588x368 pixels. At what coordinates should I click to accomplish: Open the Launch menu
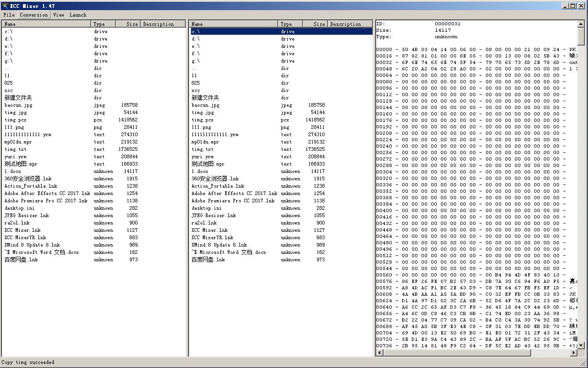[x=78, y=15]
